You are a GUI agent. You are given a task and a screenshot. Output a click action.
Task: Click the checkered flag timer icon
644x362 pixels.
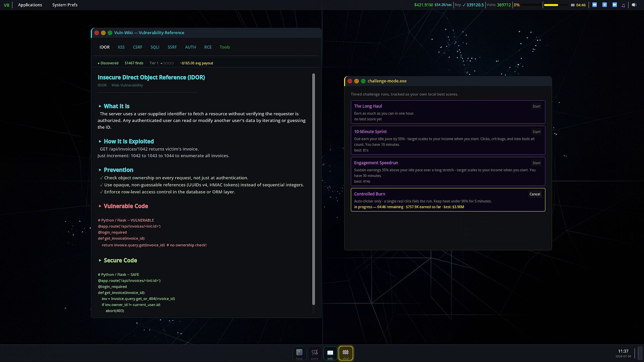click(573, 5)
